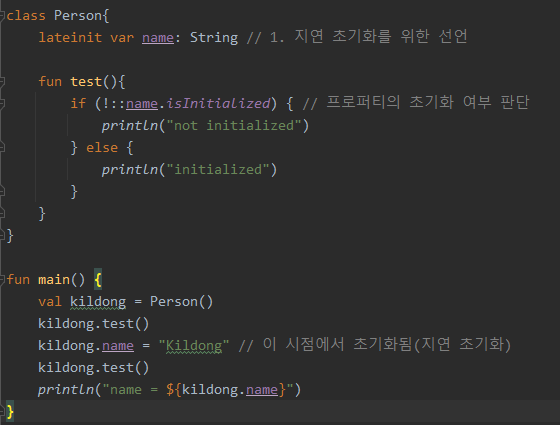Collapse the else block fold marker
The height and width of the screenshot is (425, 560).
click(x=2, y=148)
